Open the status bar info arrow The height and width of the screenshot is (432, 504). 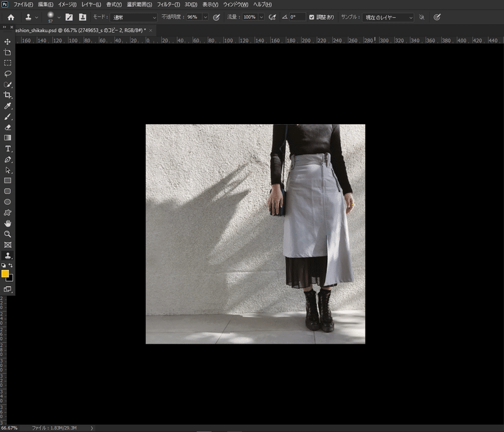pos(91,428)
